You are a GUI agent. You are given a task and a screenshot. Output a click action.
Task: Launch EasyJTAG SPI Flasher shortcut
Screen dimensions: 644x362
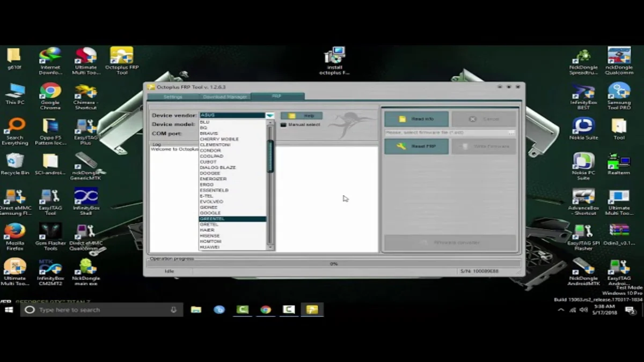coord(583,238)
